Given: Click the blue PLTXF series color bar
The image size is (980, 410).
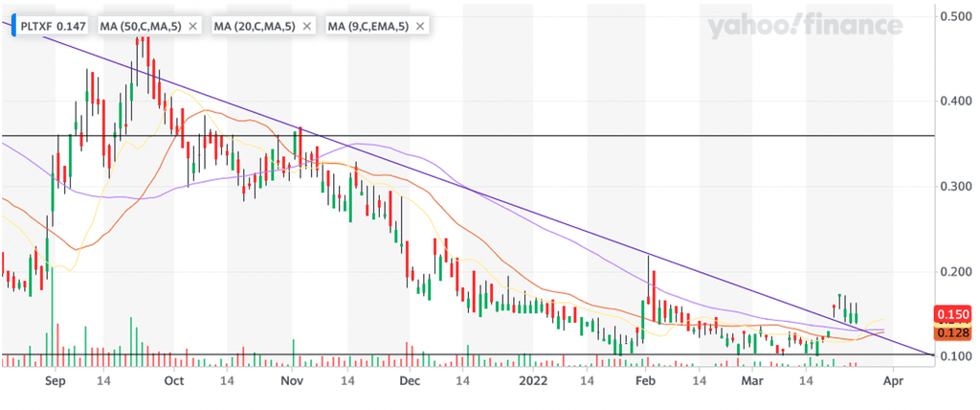Looking at the screenshot, I should point(15,27).
